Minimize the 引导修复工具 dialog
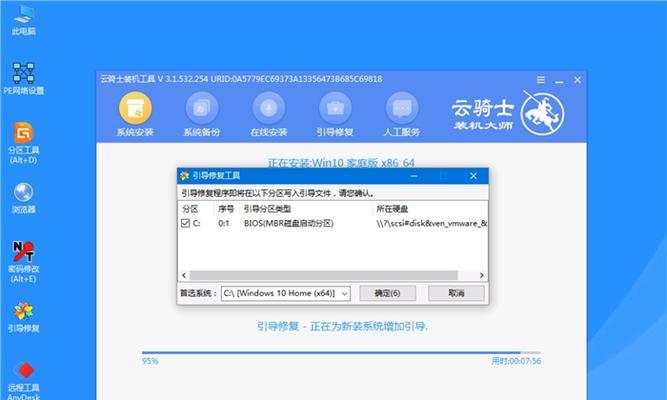This screenshot has width=667, height=400. click(x=413, y=176)
